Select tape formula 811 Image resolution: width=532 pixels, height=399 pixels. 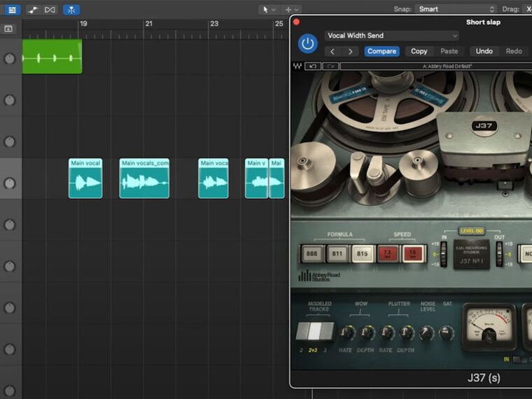click(x=337, y=253)
